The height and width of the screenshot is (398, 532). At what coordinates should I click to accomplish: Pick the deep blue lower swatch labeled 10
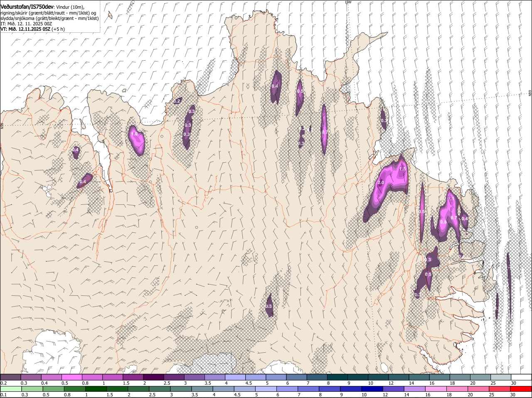(372, 389)
